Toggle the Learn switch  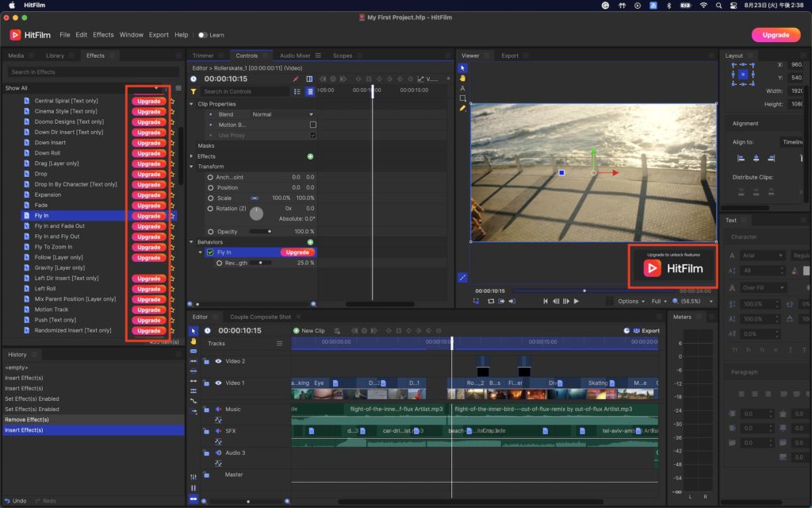tap(203, 35)
